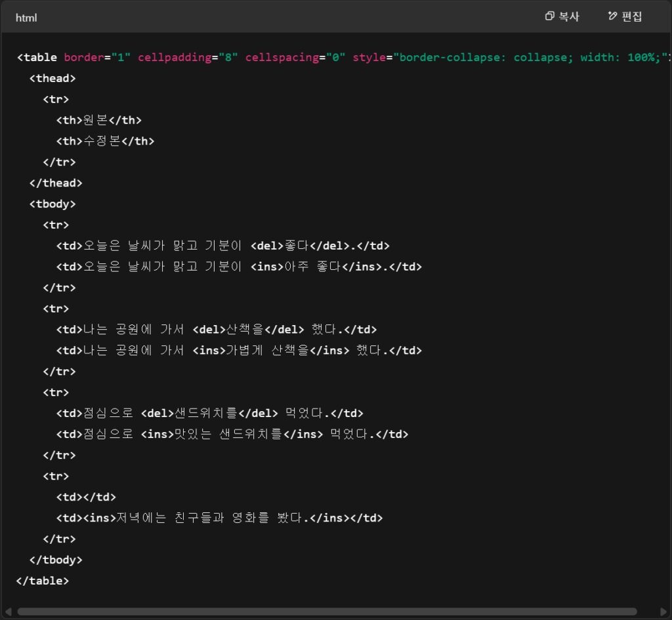Click the line containing <del>좋다</del>
672x620 pixels.
pyautogui.click(x=223, y=246)
